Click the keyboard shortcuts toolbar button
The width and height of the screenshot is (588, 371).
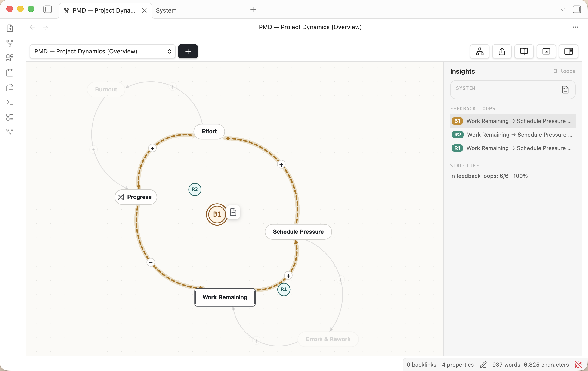(x=546, y=51)
